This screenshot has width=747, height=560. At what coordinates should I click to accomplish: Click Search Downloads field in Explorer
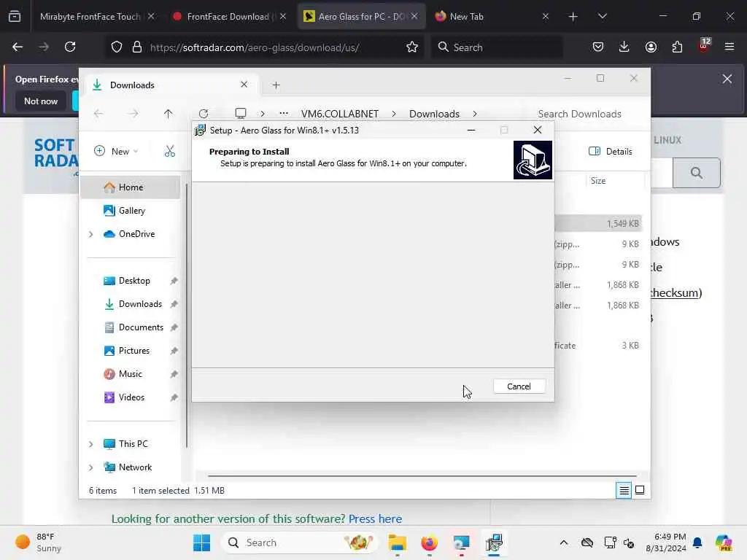coord(579,114)
